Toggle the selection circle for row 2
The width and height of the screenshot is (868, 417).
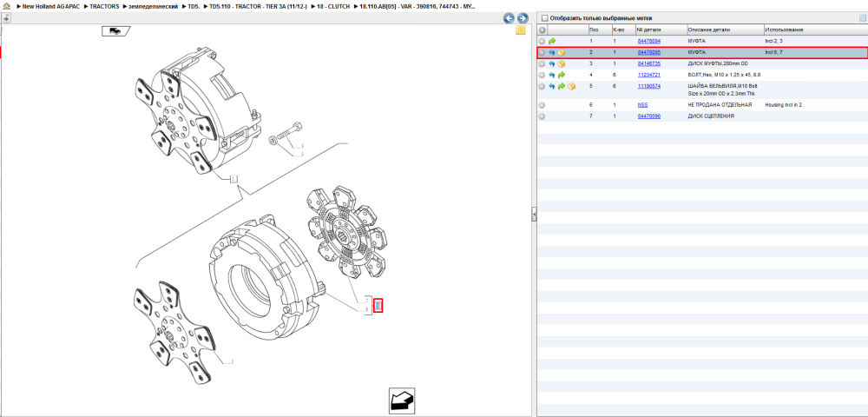542,53
